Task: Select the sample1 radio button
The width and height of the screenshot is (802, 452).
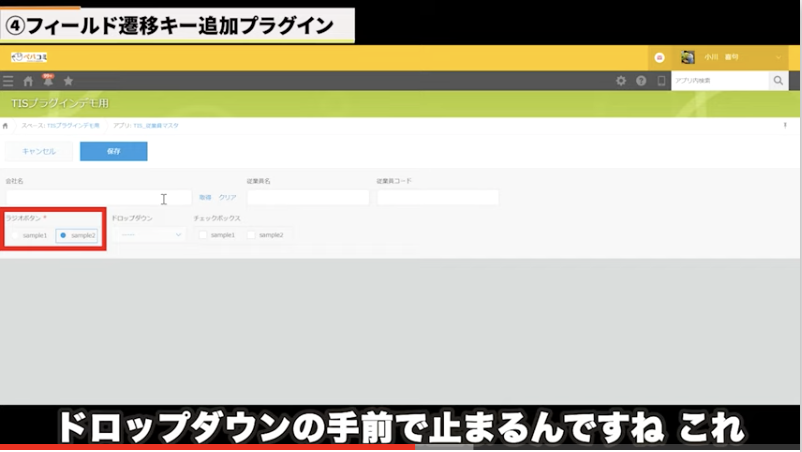Action: pos(15,235)
